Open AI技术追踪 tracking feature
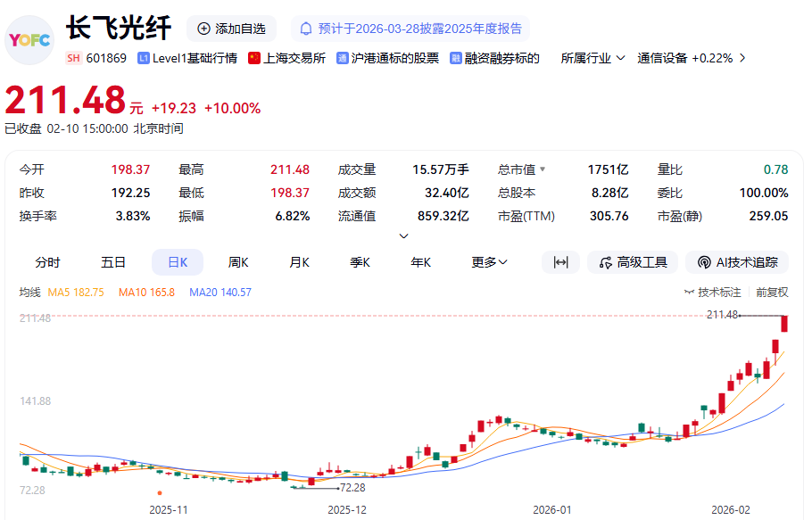 click(737, 262)
